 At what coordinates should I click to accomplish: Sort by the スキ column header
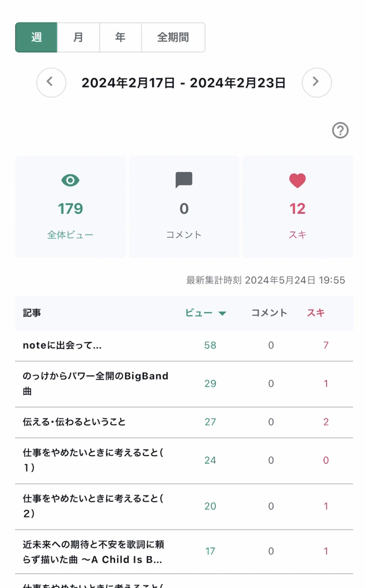point(316,313)
